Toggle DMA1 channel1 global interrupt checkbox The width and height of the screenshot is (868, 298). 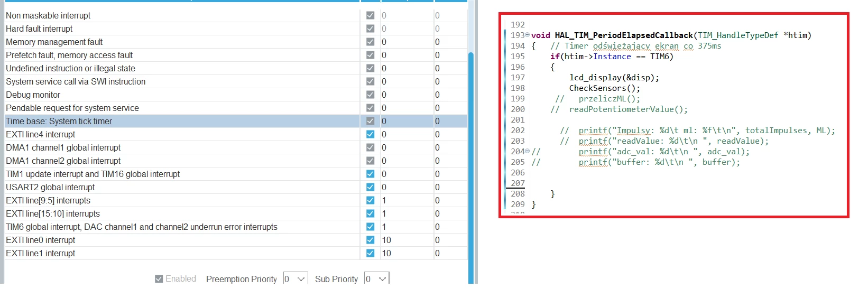pos(370,147)
